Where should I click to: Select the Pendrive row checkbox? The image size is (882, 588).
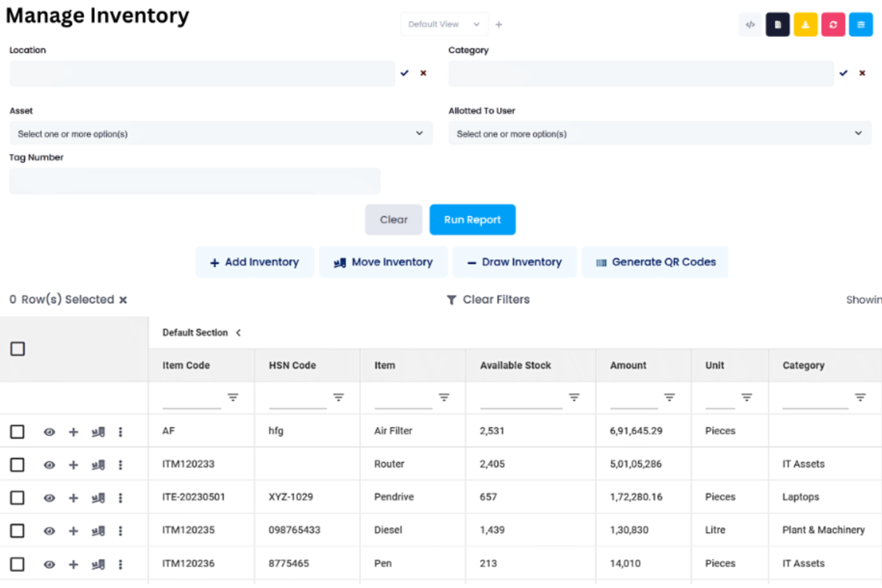[x=17, y=497]
